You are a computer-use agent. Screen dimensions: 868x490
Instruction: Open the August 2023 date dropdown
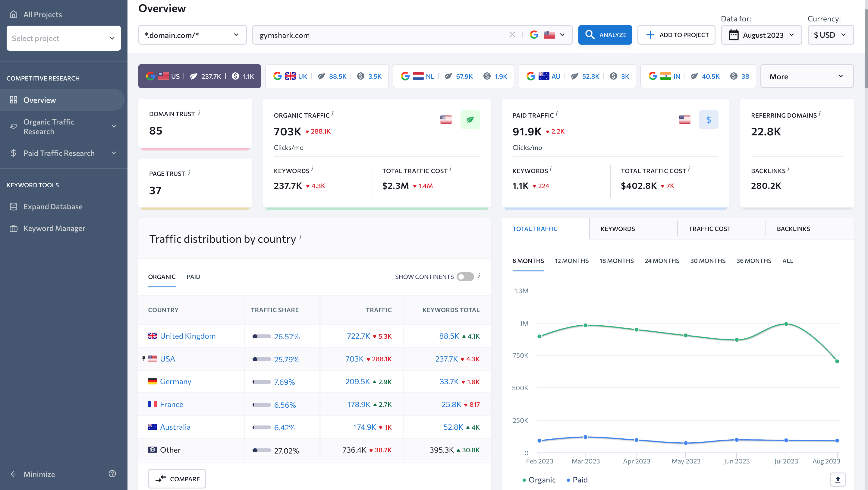coord(761,35)
